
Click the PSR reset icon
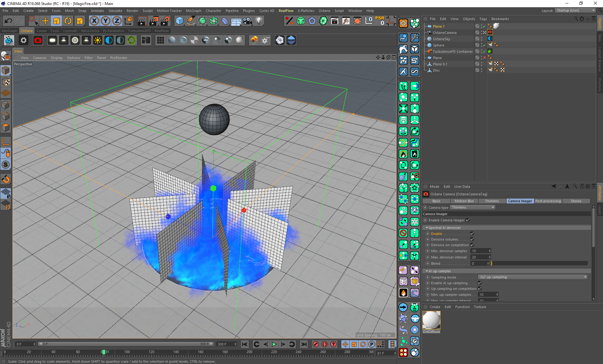coord(380,21)
